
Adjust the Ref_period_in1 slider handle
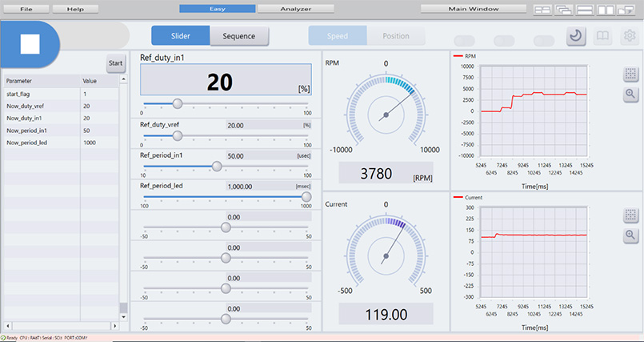point(217,167)
